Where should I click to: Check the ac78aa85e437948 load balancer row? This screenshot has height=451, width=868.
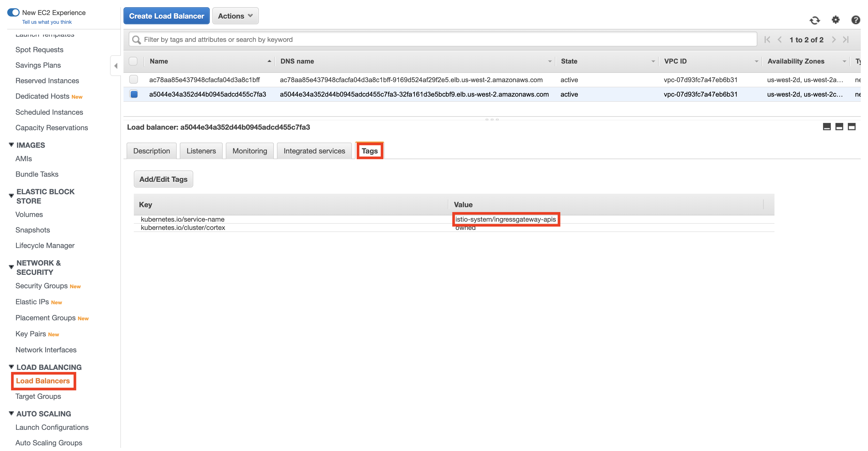[134, 80]
